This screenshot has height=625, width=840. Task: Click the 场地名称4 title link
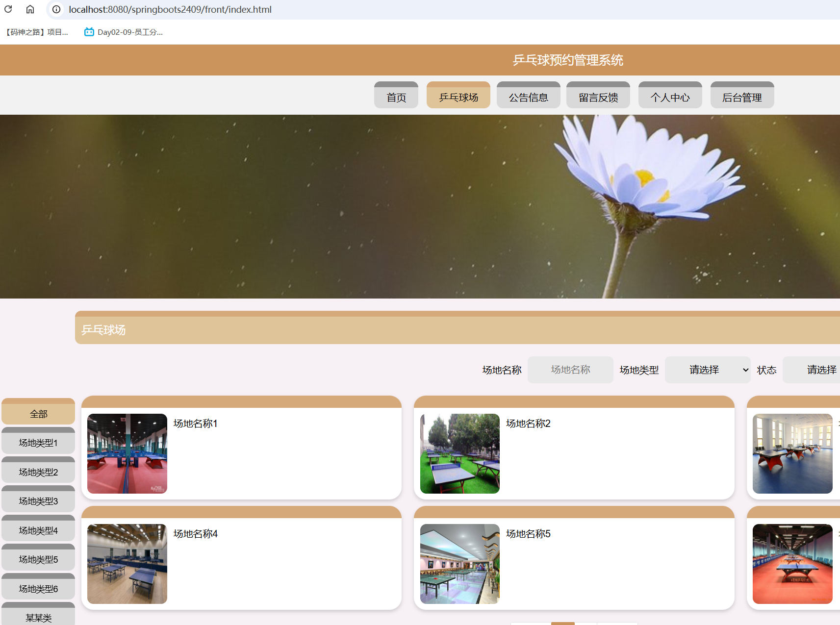pos(195,533)
